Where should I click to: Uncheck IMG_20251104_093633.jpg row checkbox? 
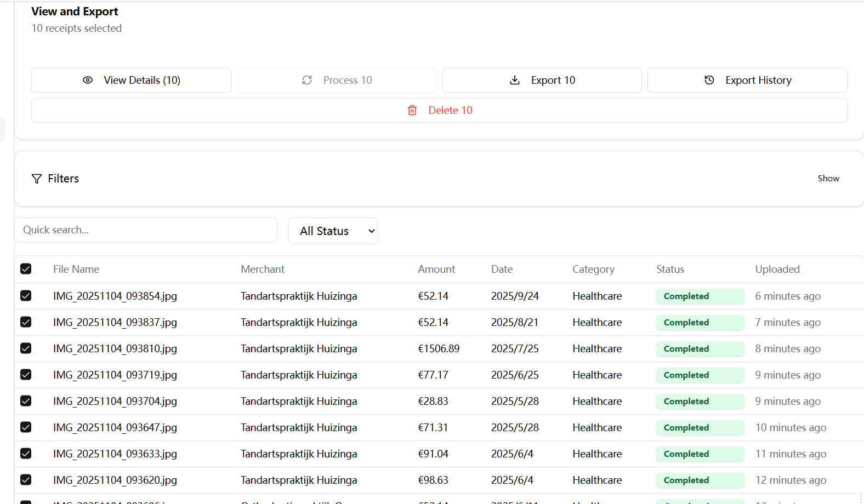[x=26, y=454]
